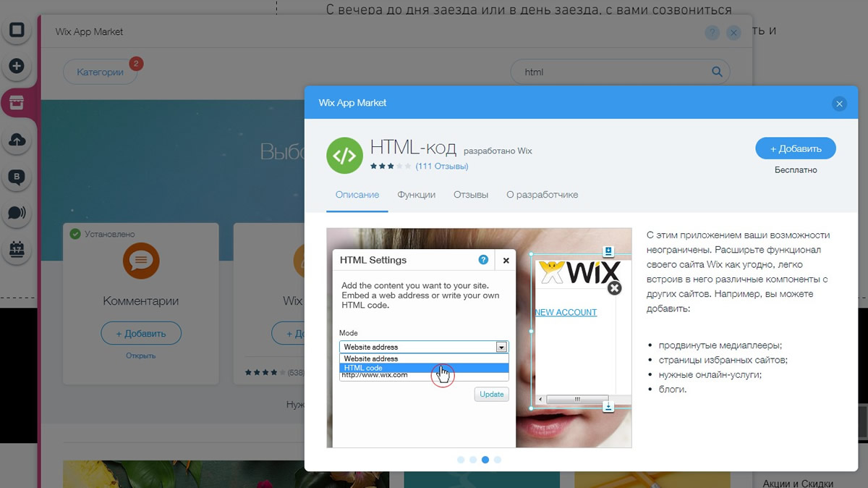Click the green HTML-код app icon
868x488 pixels.
(x=344, y=155)
